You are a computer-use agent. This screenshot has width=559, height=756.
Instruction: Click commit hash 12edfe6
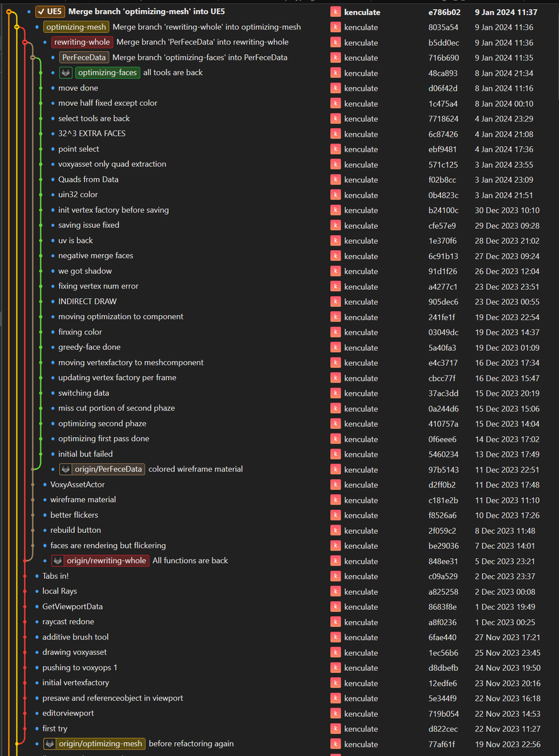click(x=443, y=683)
